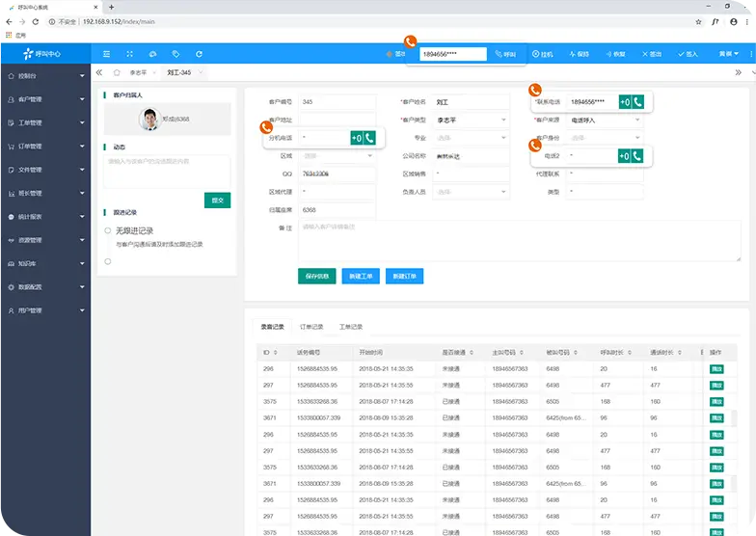
Task: Click 挂机 to hang up the call
Action: [x=542, y=54]
